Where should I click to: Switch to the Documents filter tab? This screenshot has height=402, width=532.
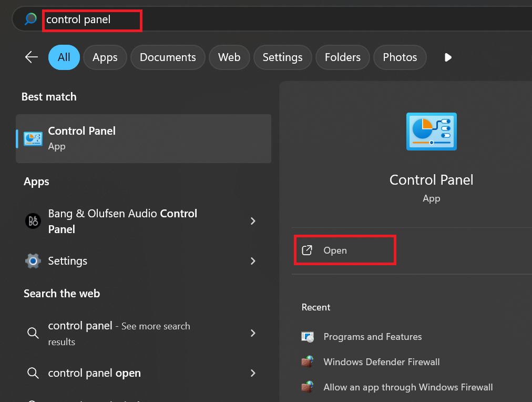coord(168,57)
